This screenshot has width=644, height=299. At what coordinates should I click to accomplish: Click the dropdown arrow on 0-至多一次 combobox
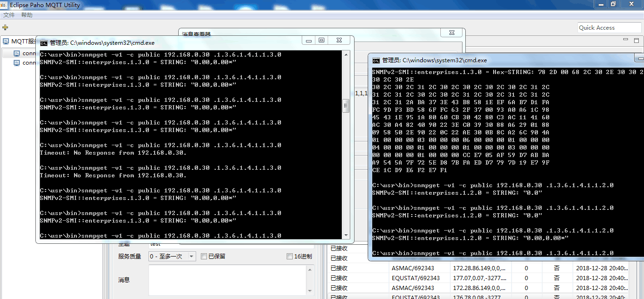[192, 257]
